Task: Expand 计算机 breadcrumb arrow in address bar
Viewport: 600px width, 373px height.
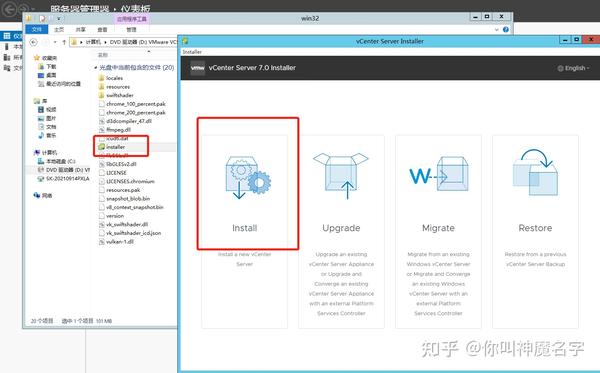Action: (x=105, y=42)
